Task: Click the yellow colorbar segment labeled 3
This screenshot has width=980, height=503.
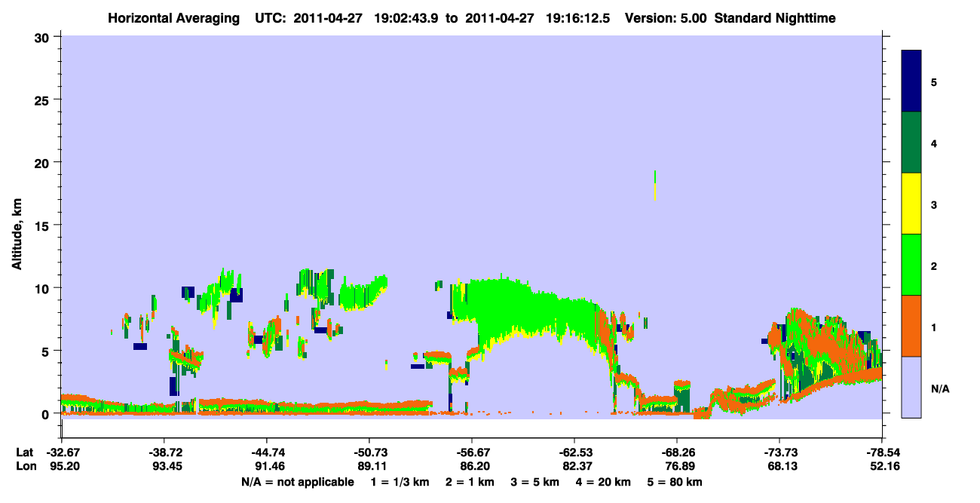Action: point(911,204)
